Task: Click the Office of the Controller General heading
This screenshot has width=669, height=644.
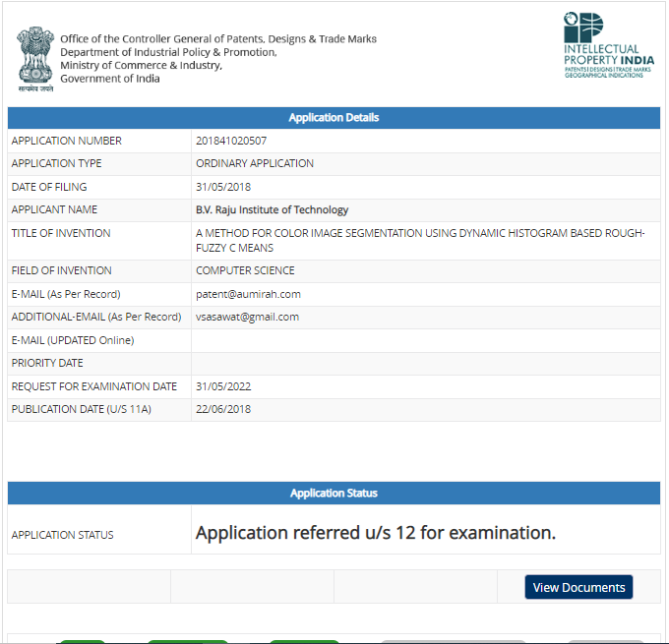Action: click(x=218, y=38)
